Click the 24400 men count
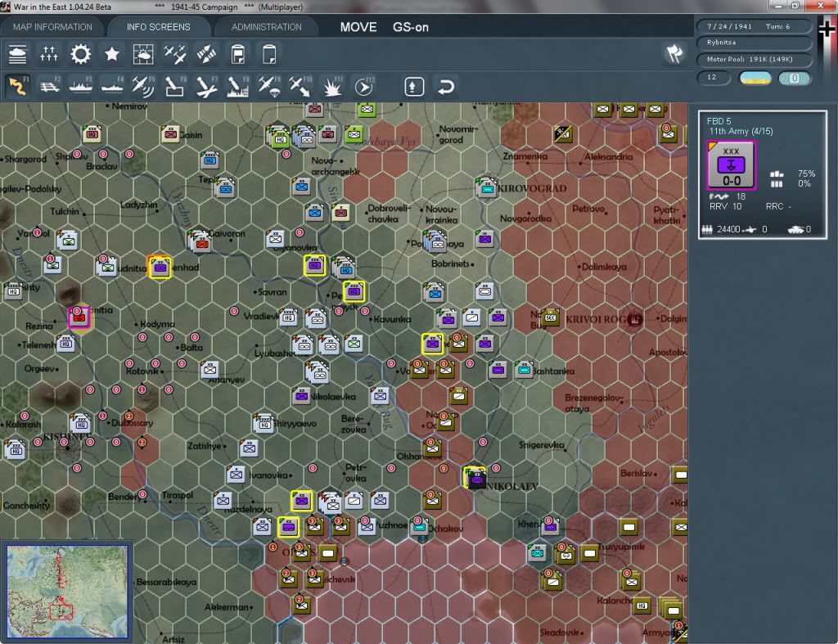Image resolution: width=838 pixels, height=644 pixels. click(728, 229)
